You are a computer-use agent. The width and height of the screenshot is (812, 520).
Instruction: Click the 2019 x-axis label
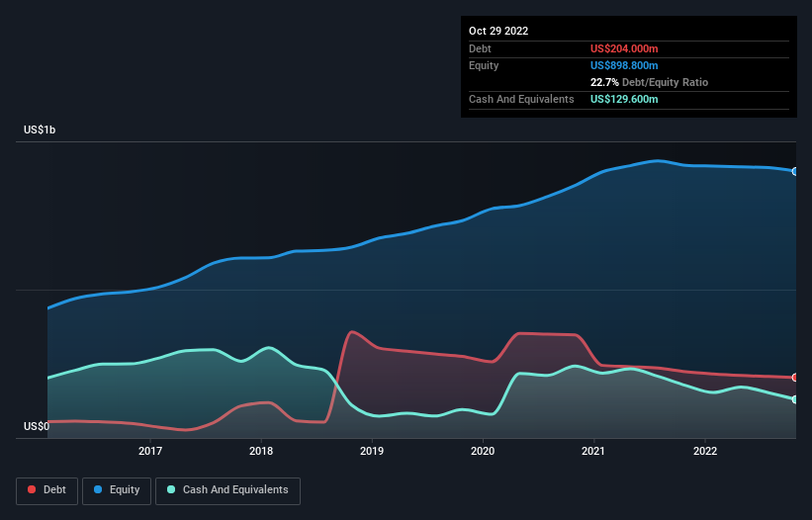point(372,451)
